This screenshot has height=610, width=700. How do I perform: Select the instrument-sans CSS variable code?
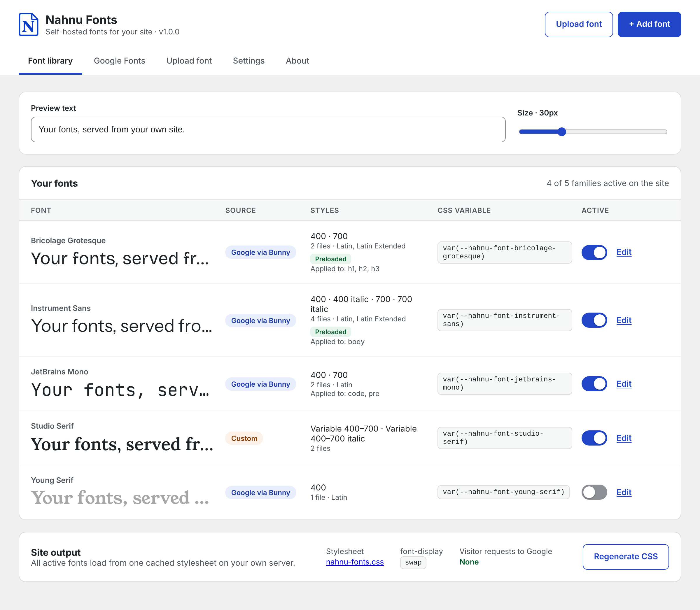(x=505, y=320)
